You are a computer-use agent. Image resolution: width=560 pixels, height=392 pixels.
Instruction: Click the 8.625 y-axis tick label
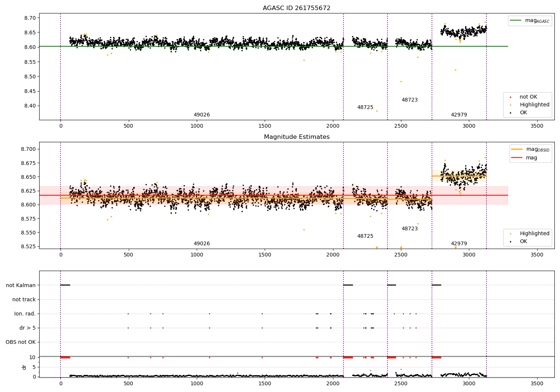(x=29, y=191)
